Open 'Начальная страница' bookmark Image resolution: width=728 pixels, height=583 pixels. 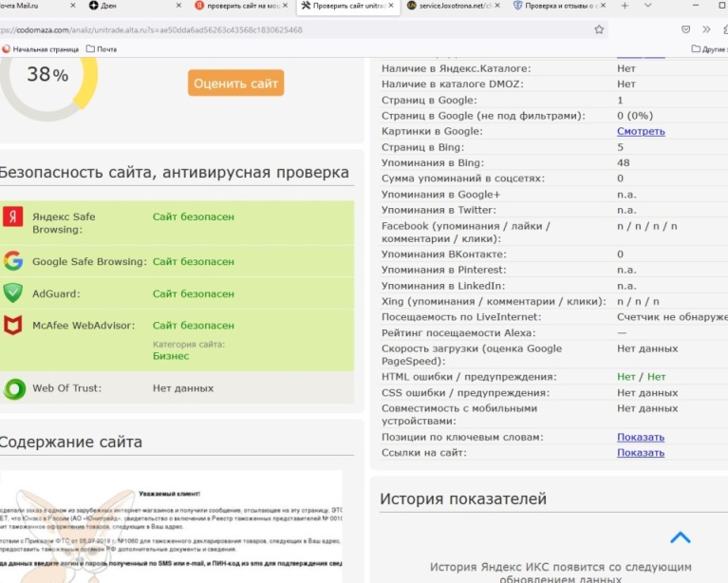click(x=41, y=48)
